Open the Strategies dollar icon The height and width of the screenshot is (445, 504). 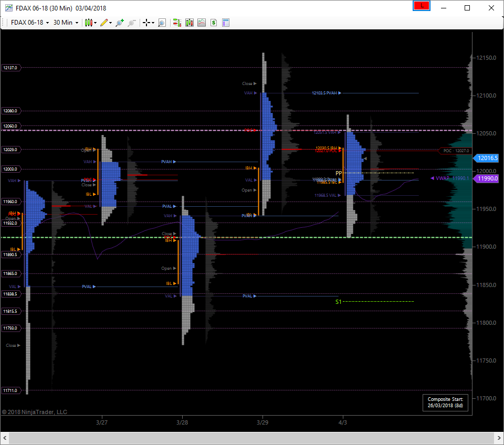tap(214, 23)
